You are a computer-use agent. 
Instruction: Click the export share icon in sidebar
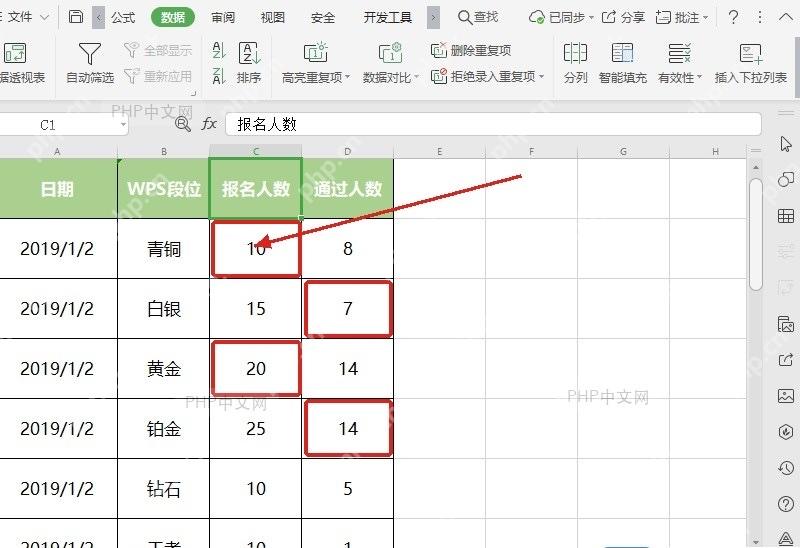[786, 360]
